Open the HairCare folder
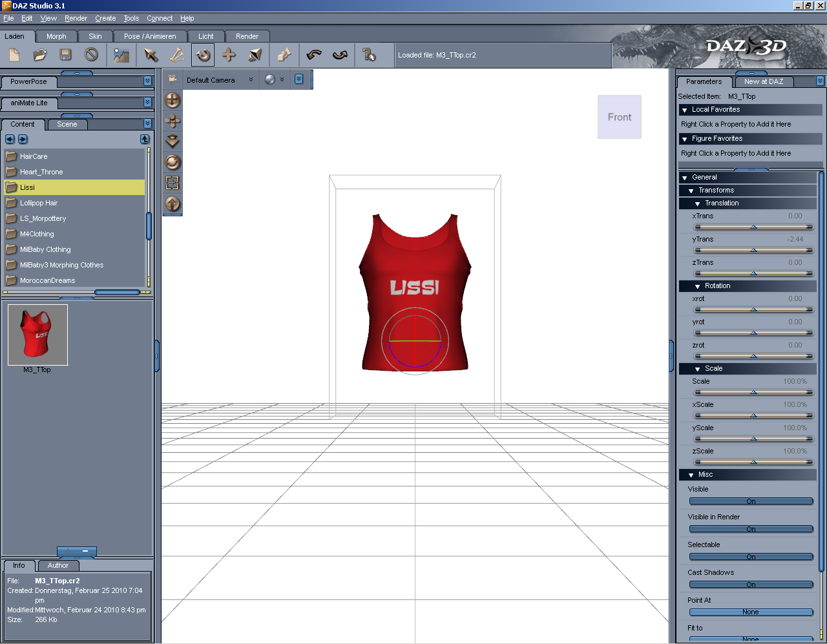This screenshot has height=644, width=827. 74,156
